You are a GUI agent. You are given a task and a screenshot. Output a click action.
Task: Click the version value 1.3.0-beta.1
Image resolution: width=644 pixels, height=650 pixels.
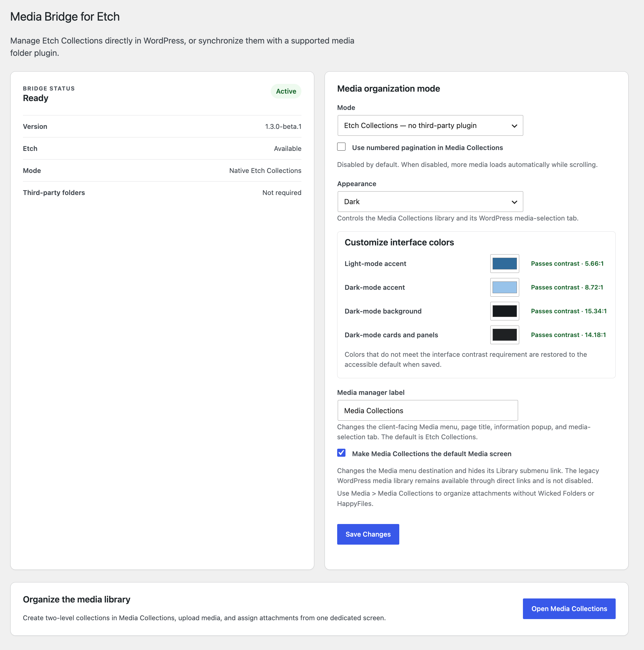click(283, 127)
